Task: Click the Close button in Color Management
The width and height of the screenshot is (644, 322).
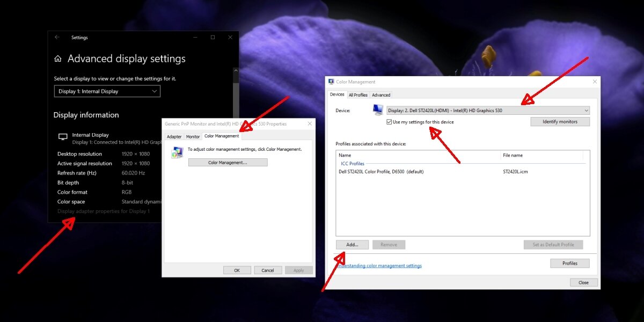Action: click(x=583, y=283)
